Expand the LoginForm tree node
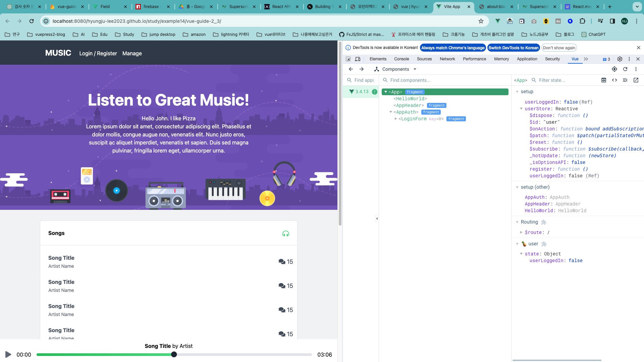Screen dimensions: 644x362 coord(396,119)
